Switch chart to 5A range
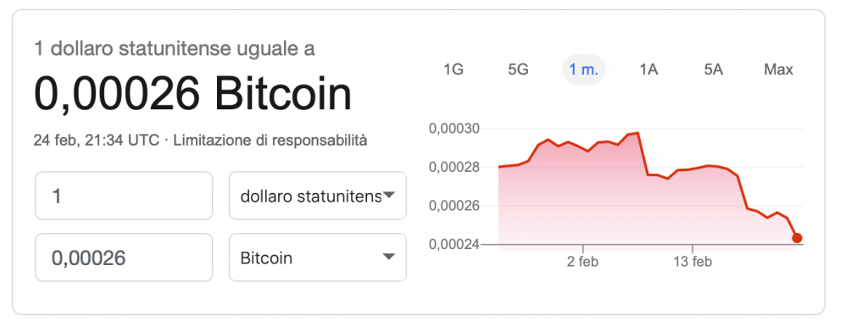 714,69
